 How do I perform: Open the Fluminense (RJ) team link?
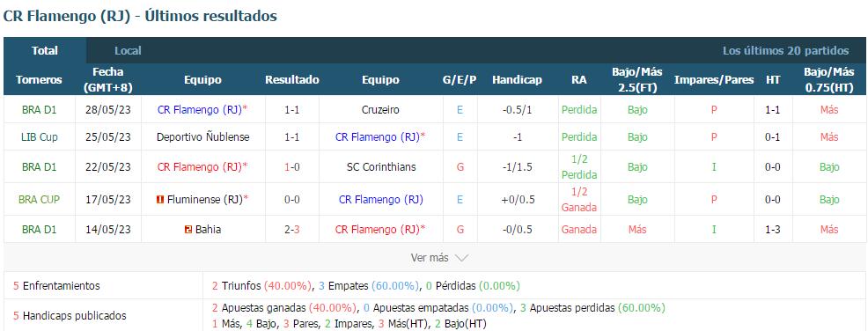click(x=205, y=199)
